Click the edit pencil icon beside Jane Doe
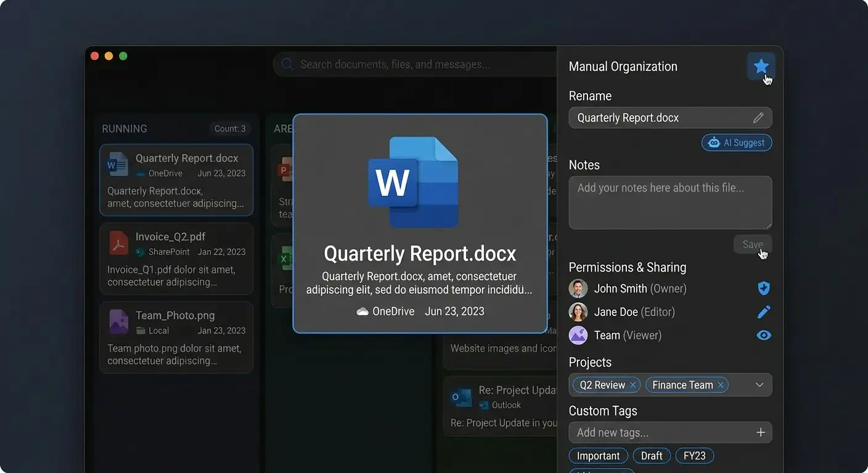The width and height of the screenshot is (868, 473). (764, 312)
